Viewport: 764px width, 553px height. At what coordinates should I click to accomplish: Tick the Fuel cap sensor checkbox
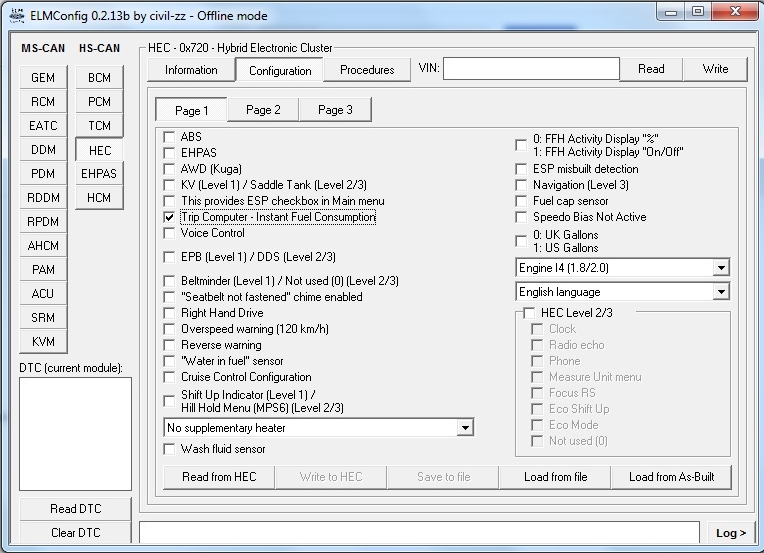point(522,201)
